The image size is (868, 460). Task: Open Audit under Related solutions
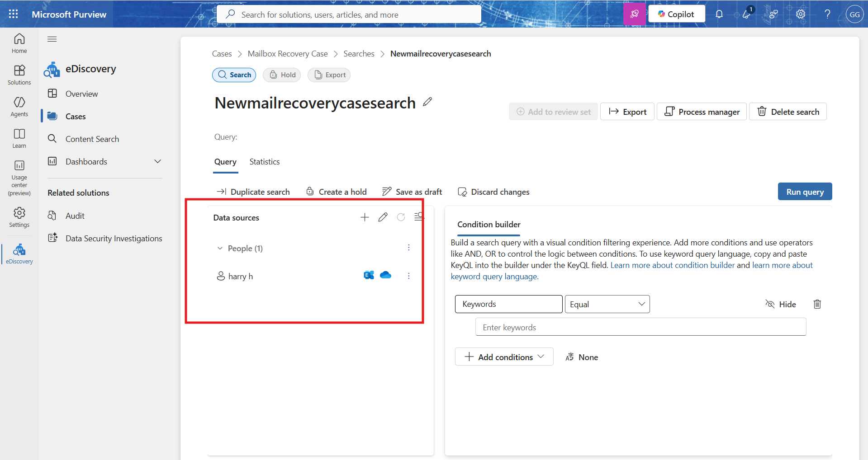[x=75, y=216]
